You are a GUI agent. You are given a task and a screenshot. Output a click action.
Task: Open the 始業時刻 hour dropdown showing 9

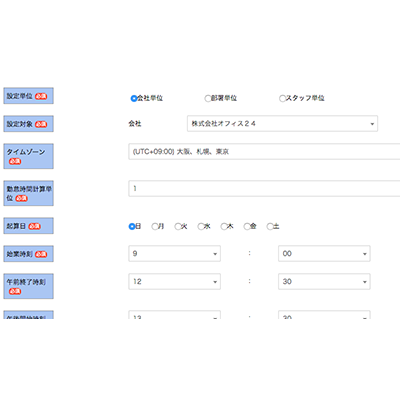(x=174, y=254)
